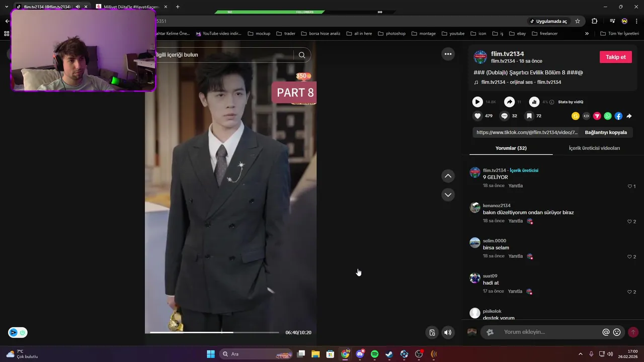Screen dimensions: 644x362
Task: Open a new browser tab
Action: pos(178,7)
